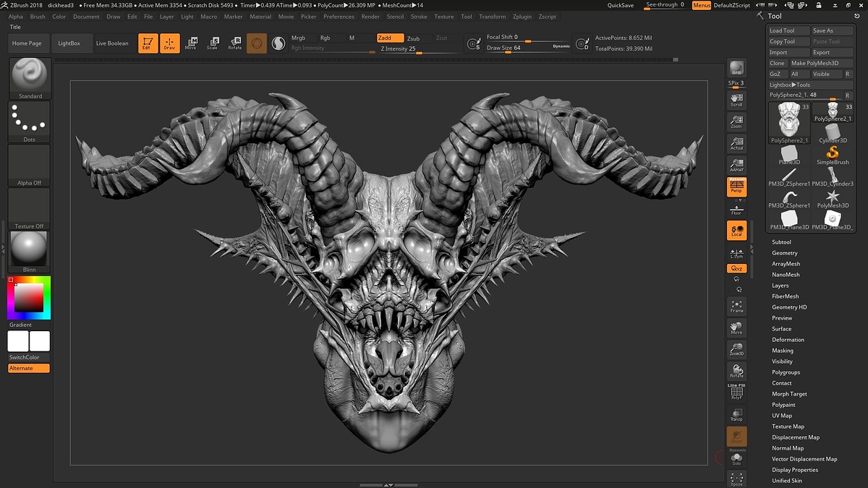Click the Actual size icon
Viewport: 868px width, 488px height.
pyautogui.click(x=736, y=142)
